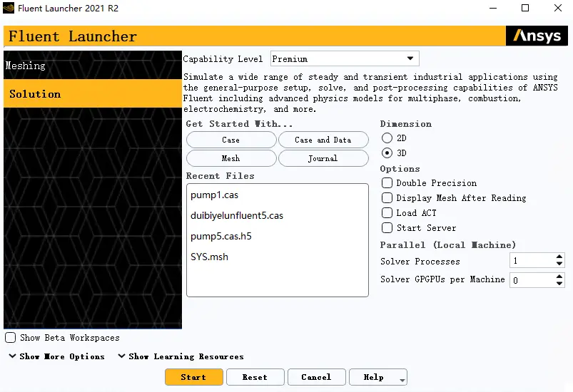Viewport: 573px width, 392px height.
Task: Decrease Solver GPGPUs per Machine value
Action: [559, 283]
